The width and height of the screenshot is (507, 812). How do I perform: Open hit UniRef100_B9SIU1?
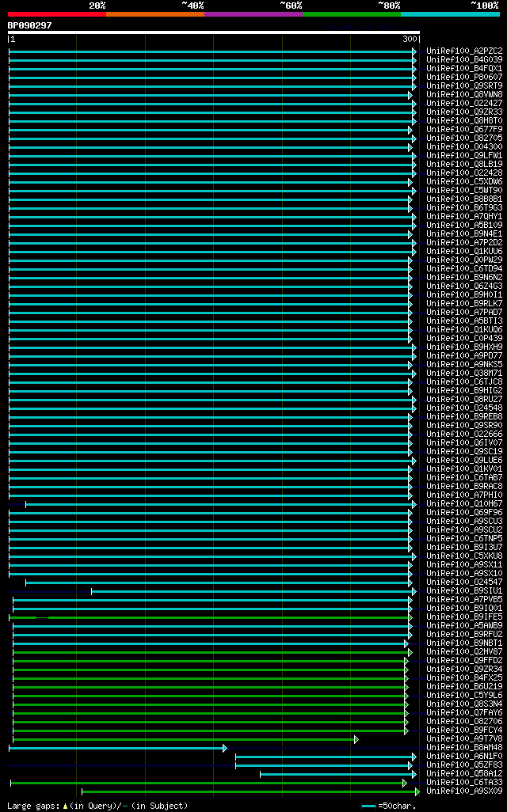click(464, 591)
